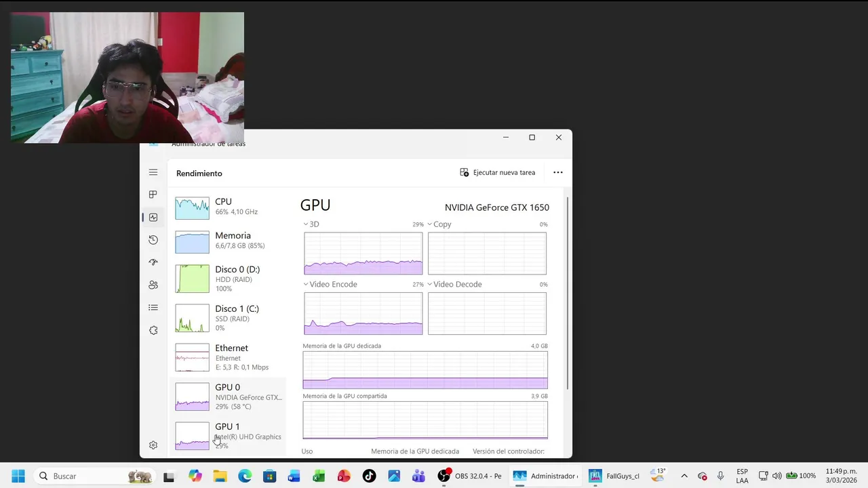The width and height of the screenshot is (868, 488).
Task: Switch to OBS 32.0.4 taskbar window
Action: (470, 476)
